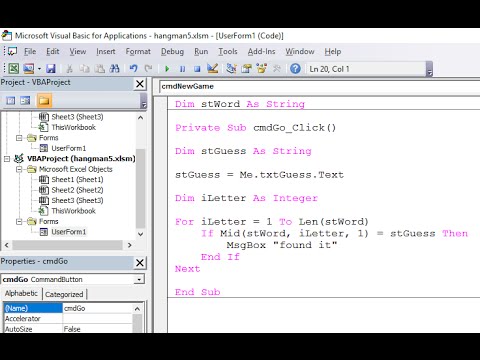
Task: Click Properties list scroll up arrow
Action: point(137,309)
